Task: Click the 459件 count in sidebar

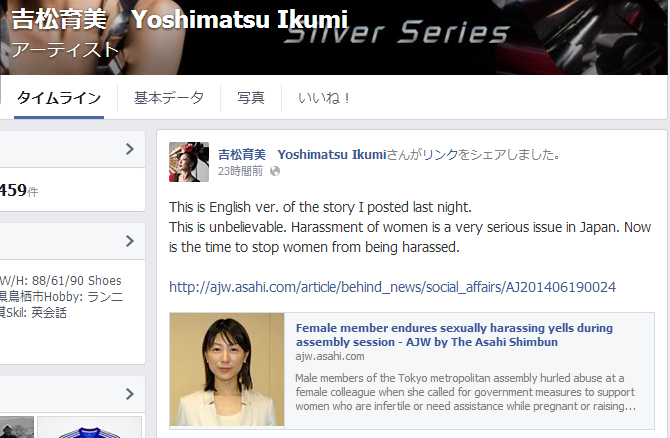Action: pyautogui.click(x=19, y=191)
